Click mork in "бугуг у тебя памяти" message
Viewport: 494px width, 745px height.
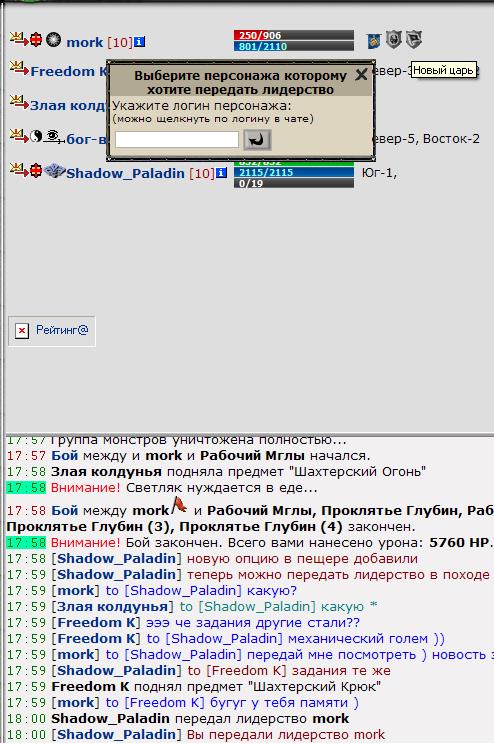click(x=76, y=703)
